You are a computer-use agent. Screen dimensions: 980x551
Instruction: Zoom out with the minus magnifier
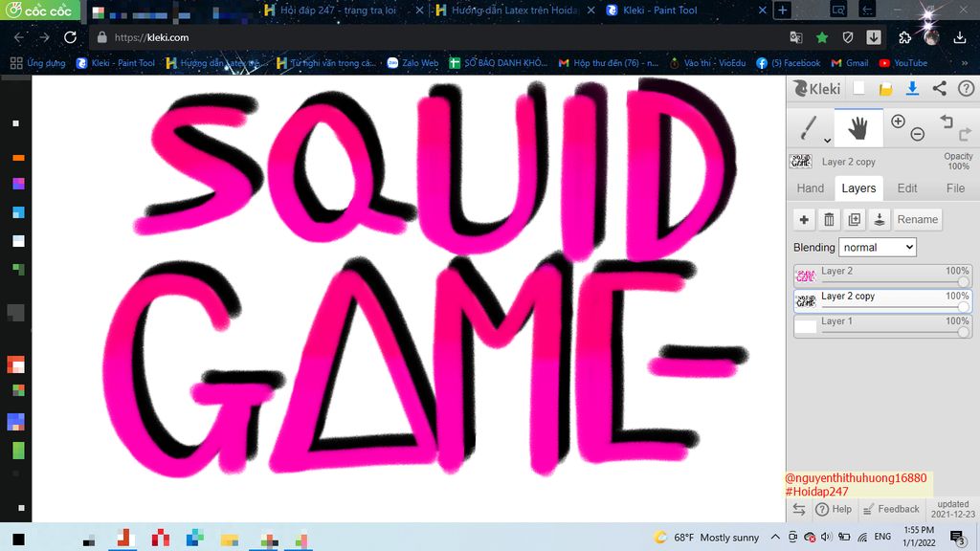point(918,134)
